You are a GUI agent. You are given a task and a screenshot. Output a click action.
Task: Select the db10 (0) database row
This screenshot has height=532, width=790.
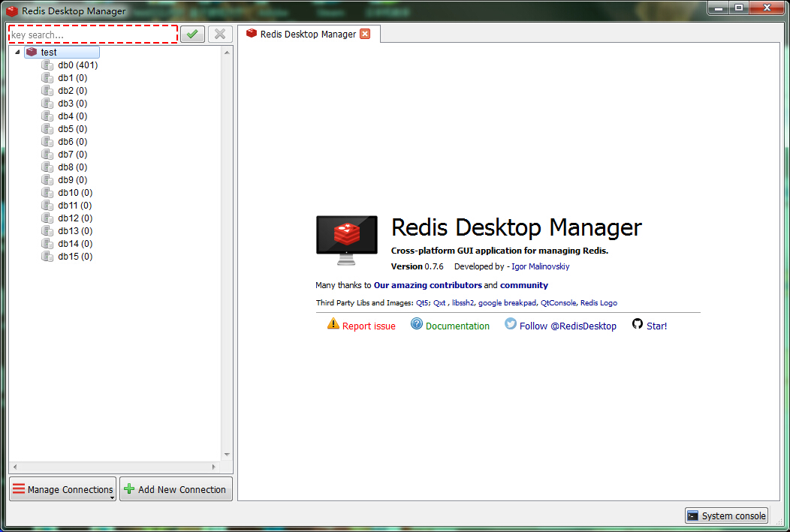click(x=75, y=192)
